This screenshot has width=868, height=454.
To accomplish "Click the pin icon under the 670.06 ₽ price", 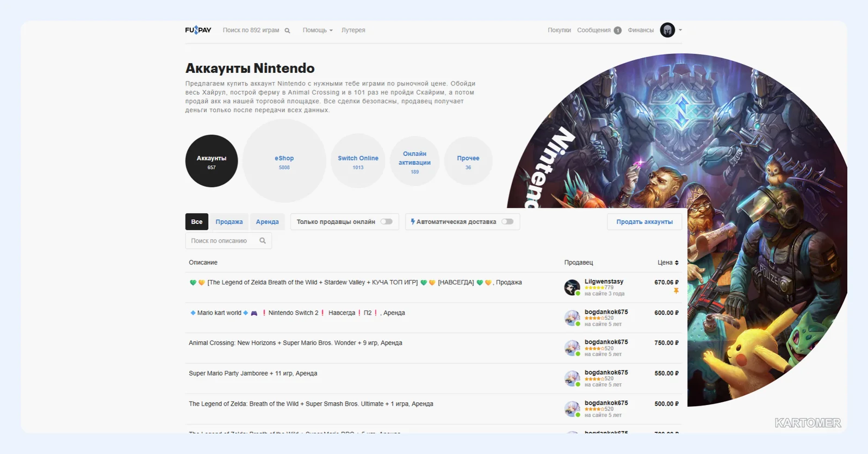I will 676,291.
